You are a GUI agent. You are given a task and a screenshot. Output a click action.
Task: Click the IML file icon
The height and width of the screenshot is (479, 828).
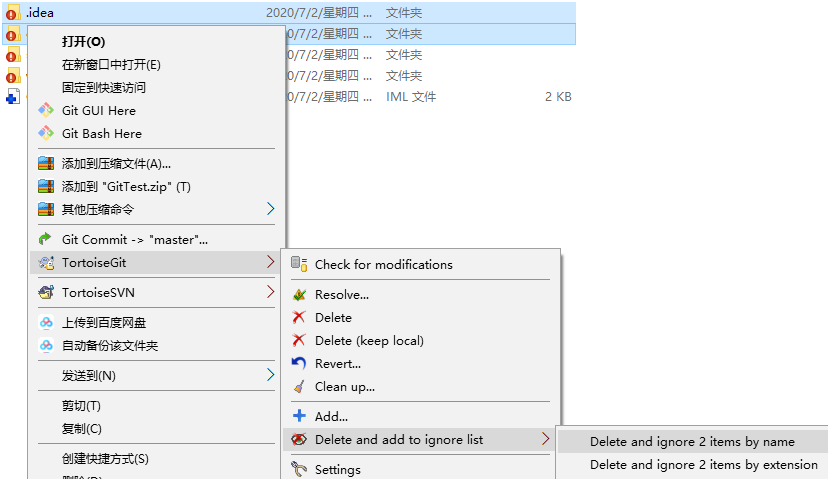[13, 97]
